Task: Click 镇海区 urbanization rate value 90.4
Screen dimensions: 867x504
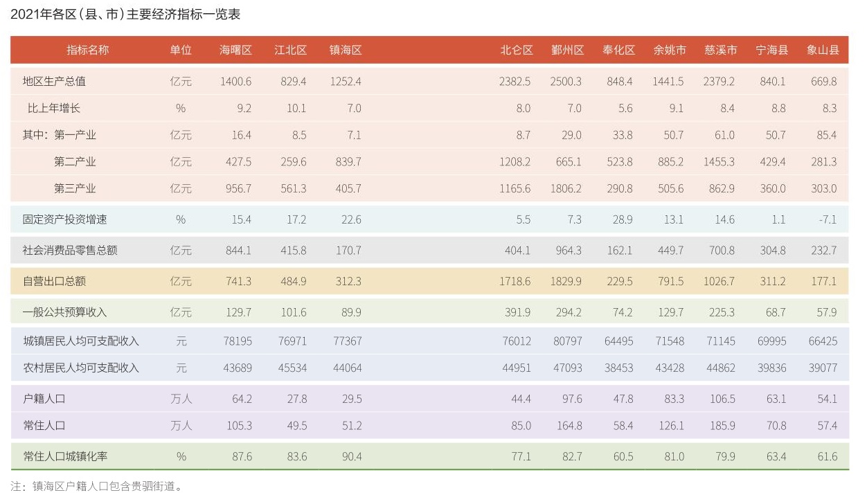Action: 348,456
